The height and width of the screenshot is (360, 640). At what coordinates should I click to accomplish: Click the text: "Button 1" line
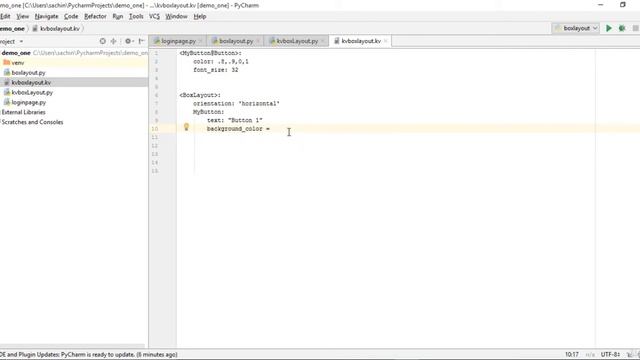(235, 120)
